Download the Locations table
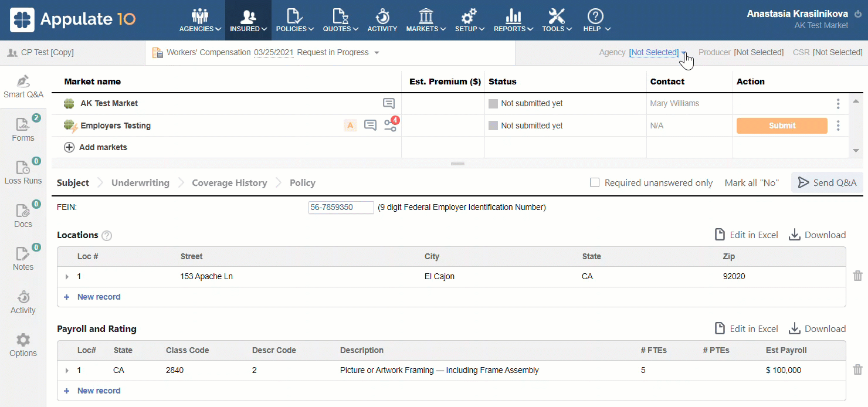 click(817, 235)
